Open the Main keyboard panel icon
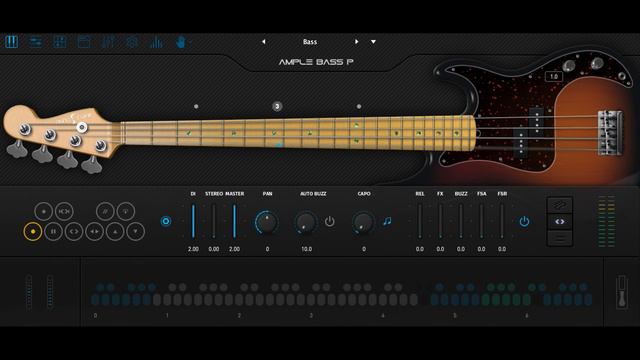 tap(11, 42)
